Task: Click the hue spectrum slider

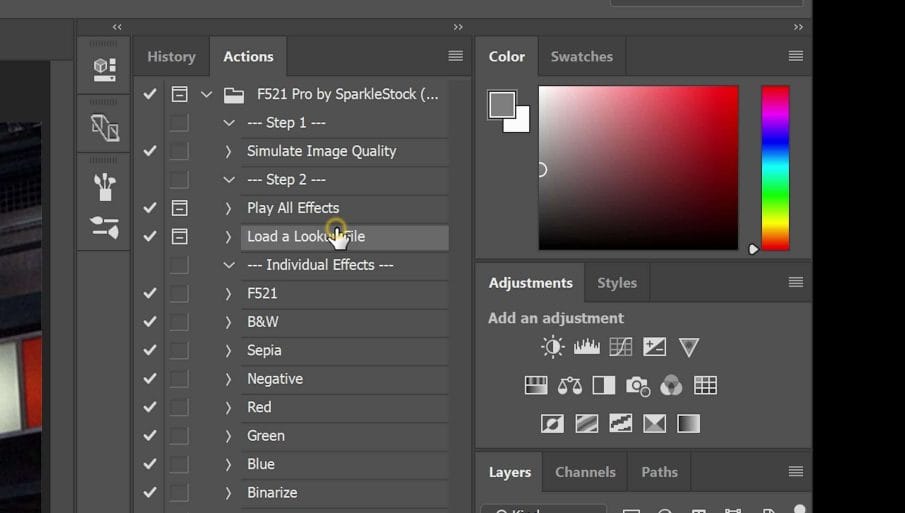Action: 775,167
